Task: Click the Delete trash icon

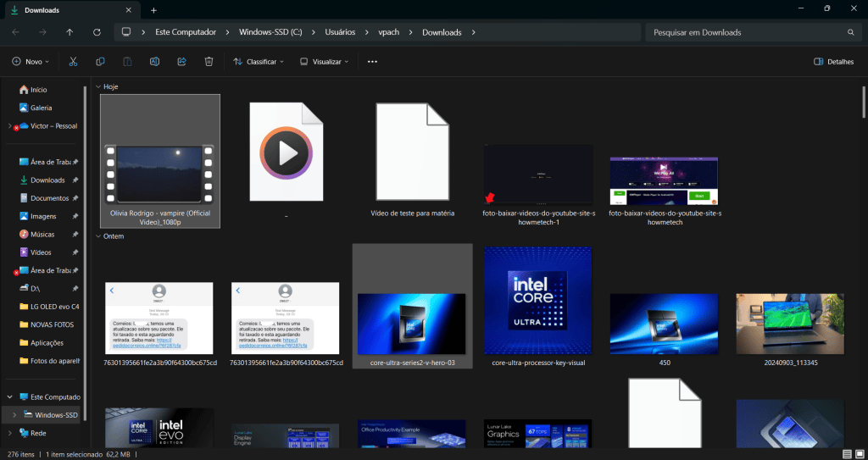Action: click(x=209, y=62)
